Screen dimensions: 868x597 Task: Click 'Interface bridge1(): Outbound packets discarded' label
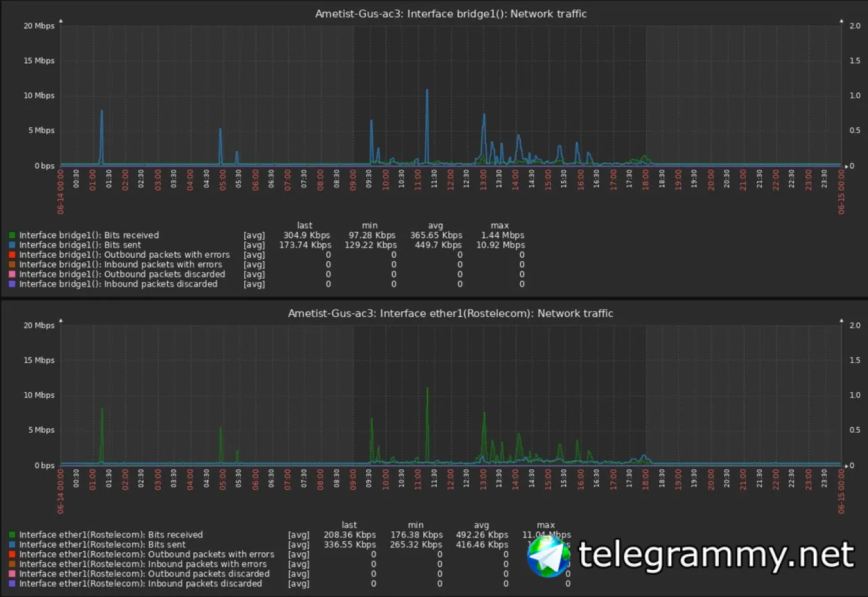pyautogui.click(x=122, y=274)
